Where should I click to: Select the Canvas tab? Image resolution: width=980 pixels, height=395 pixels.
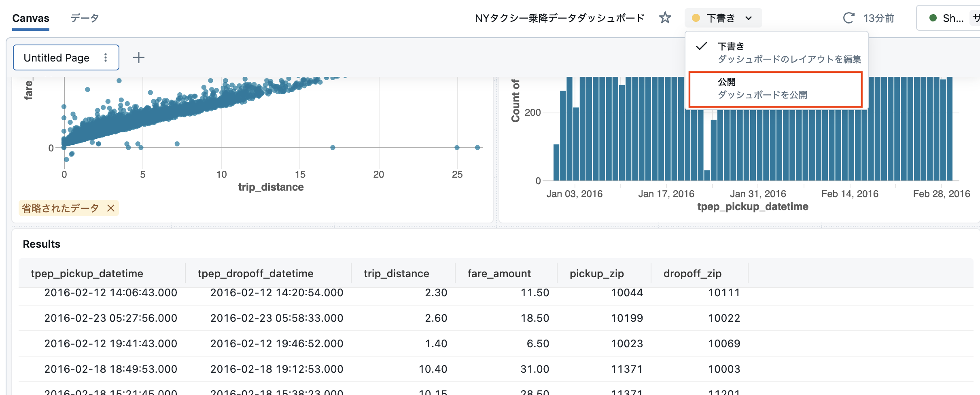(31, 18)
